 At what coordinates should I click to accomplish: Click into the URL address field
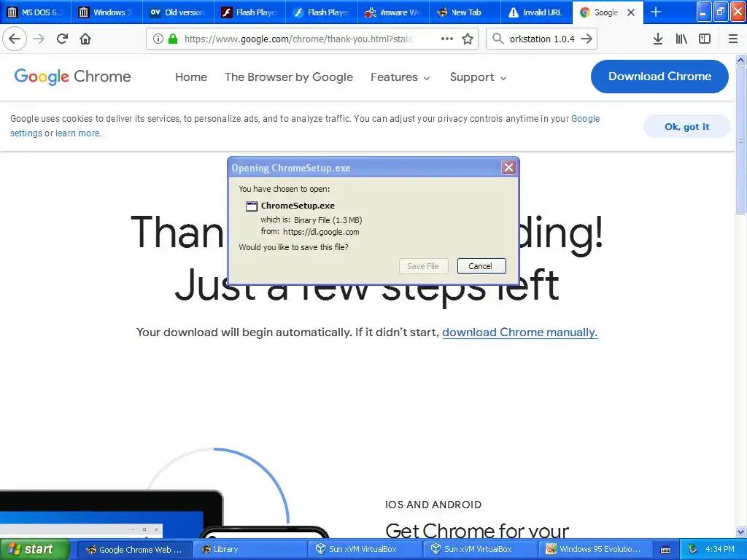click(x=299, y=39)
